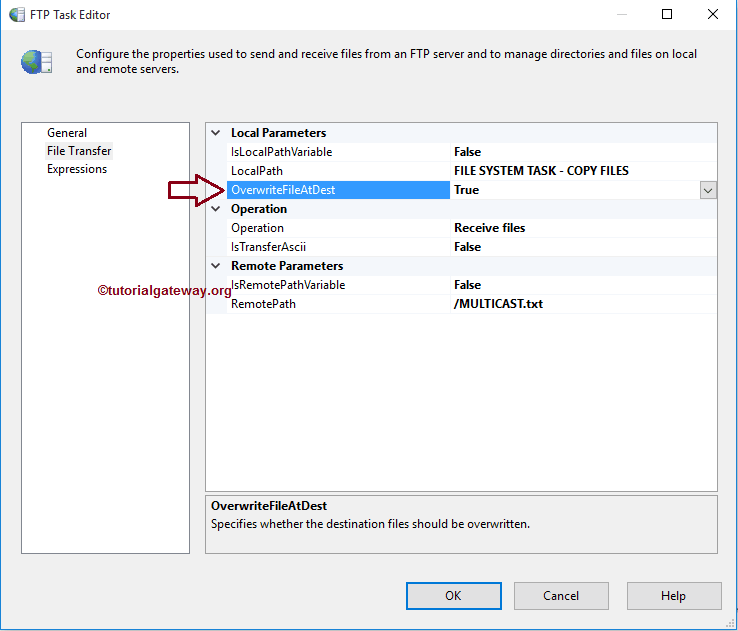The image size is (738, 631).
Task: Select the IsTransferAscii property name
Action: [268, 247]
